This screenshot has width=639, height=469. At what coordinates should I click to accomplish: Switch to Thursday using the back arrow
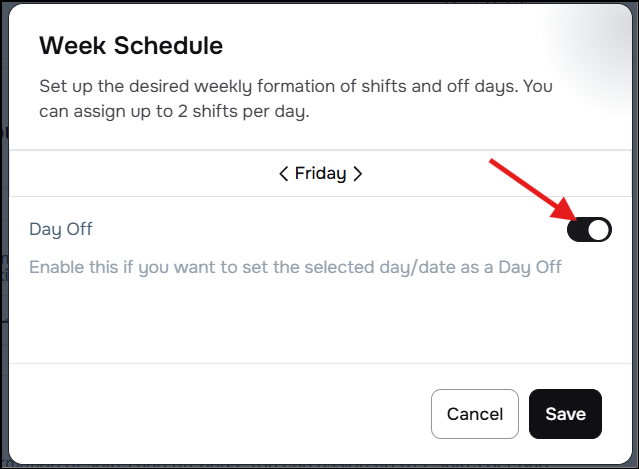click(284, 174)
